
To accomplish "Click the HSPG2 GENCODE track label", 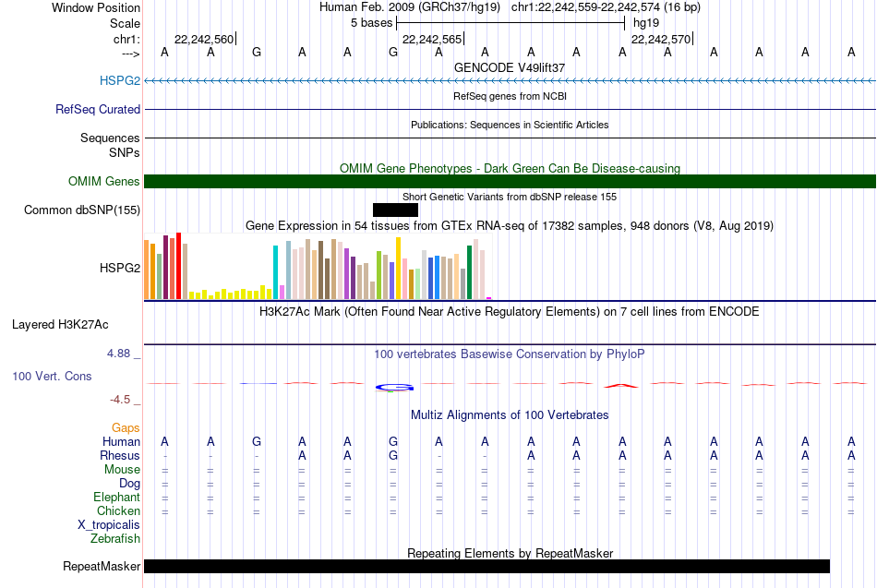I will 120,80.
